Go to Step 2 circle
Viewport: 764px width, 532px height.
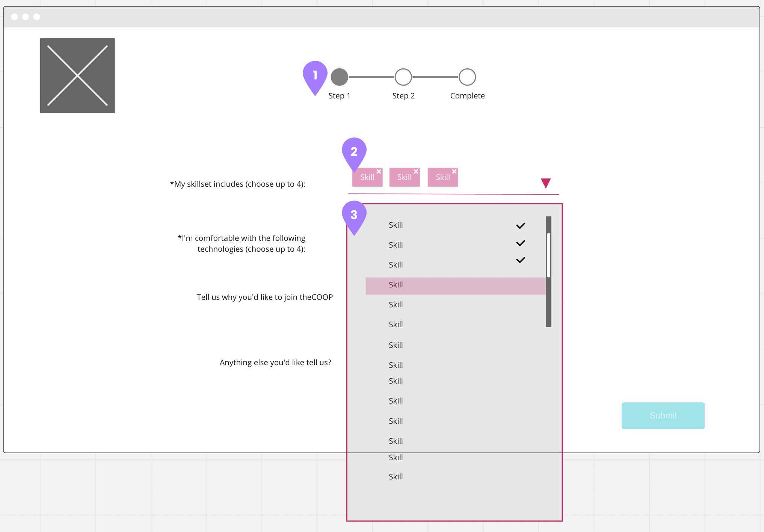[x=403, y=77]
